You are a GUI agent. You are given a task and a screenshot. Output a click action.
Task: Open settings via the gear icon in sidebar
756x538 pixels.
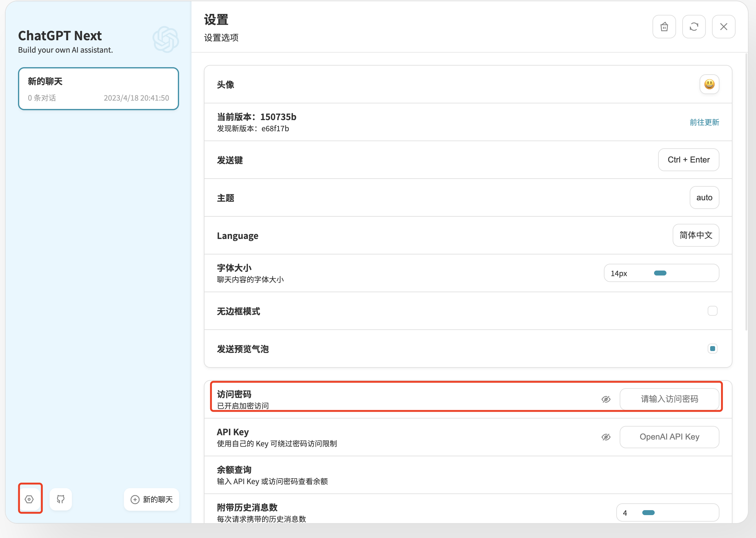(x=29, y=499)
